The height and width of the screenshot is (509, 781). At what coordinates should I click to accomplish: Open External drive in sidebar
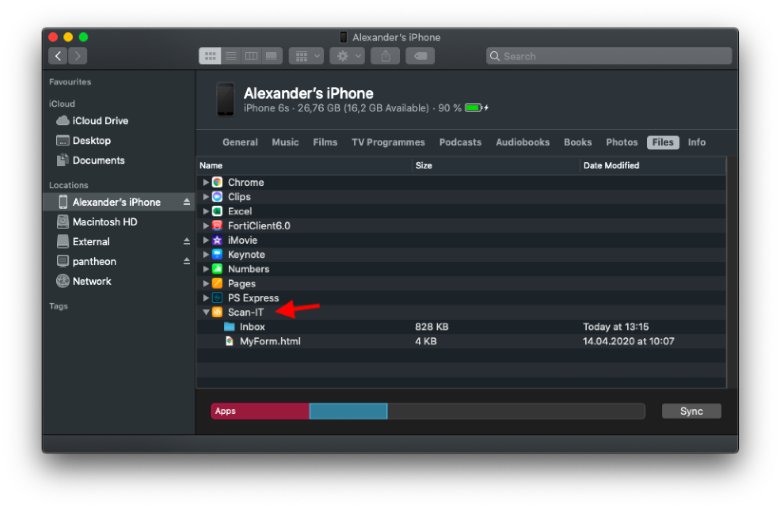[x=119, y=242]
